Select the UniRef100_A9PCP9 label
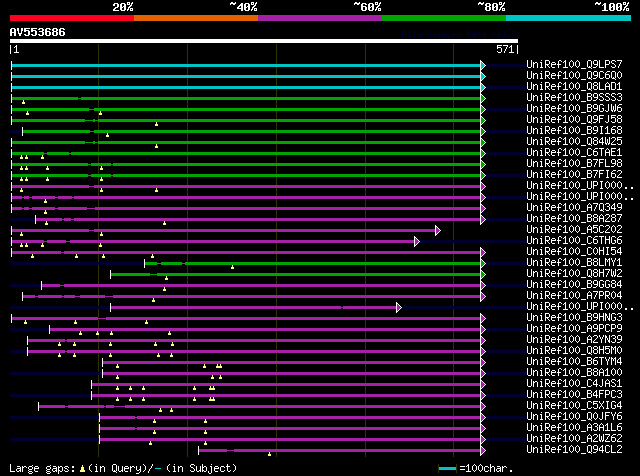 (x=574, y=329)
